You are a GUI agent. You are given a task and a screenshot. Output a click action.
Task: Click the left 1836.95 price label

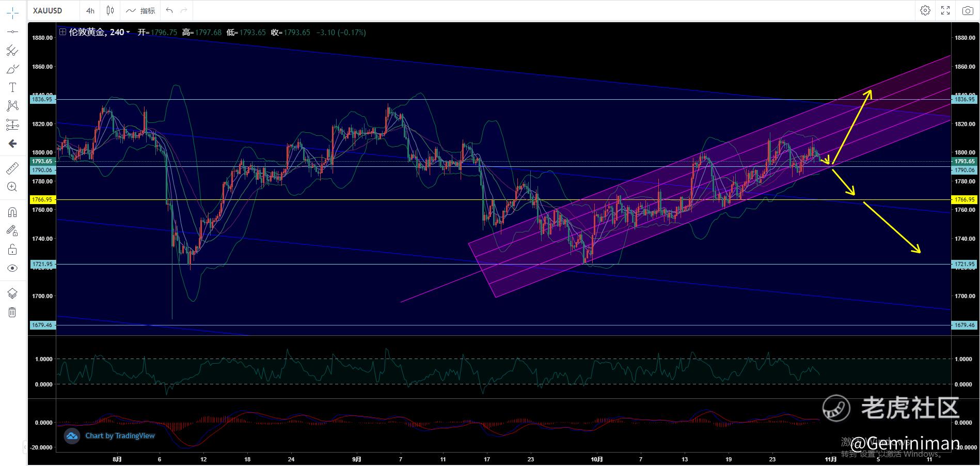(42, 99)
